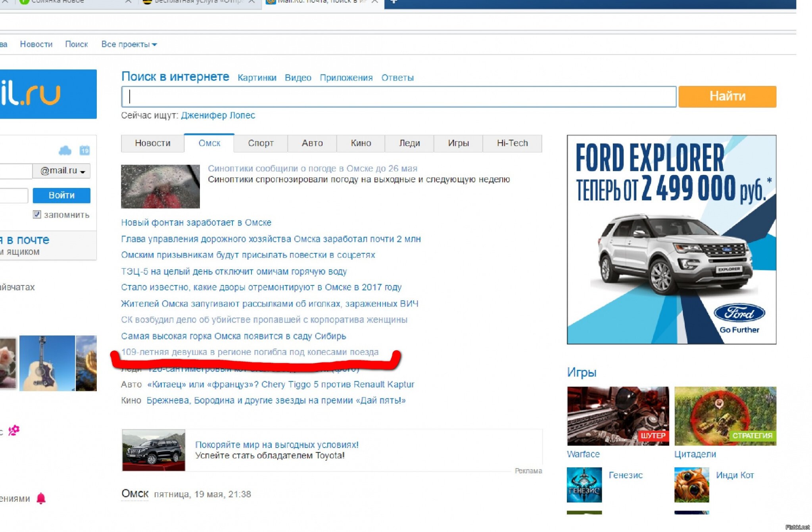
Task: Open the Приложения search link
Action: 346,78
